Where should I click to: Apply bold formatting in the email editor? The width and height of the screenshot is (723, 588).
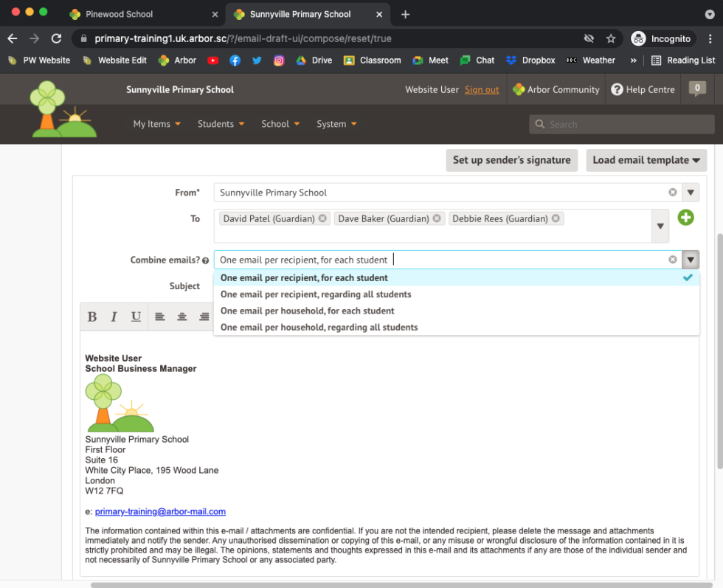(91, 316)
